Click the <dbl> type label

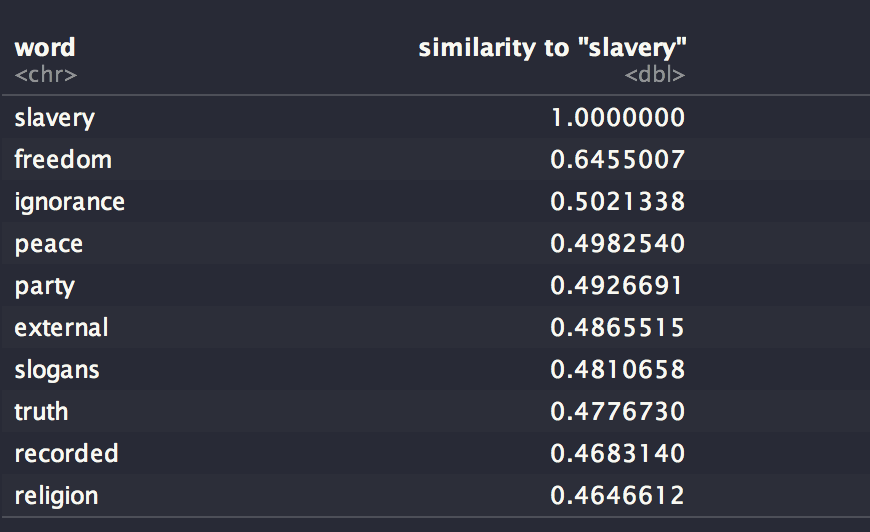pyautogui.click(x=655, y=75)
